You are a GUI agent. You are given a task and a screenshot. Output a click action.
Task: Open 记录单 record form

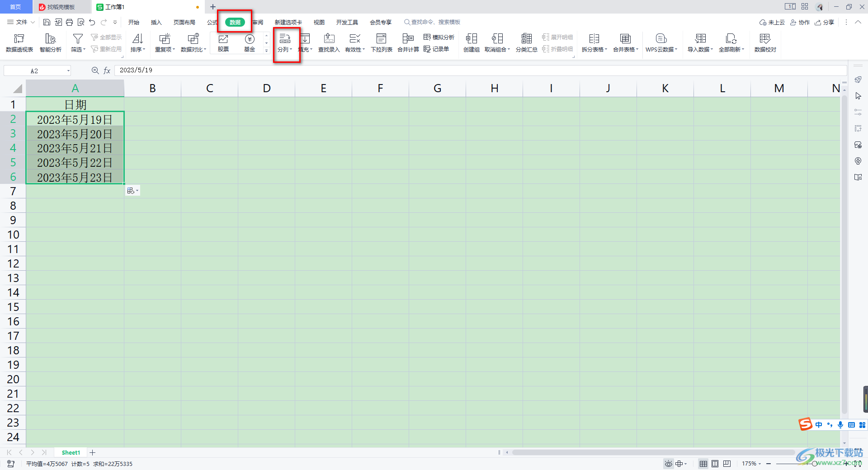click(436, 49)
